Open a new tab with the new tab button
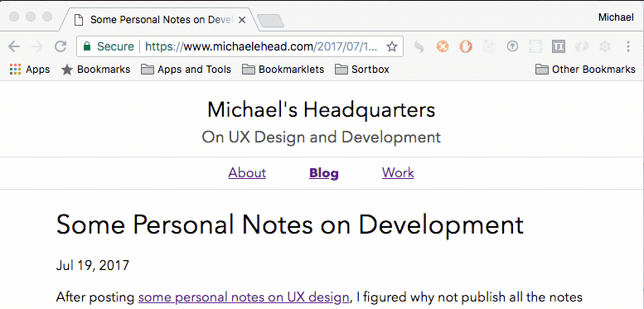This screenshot has height=309, width=644. click(270, 21)
